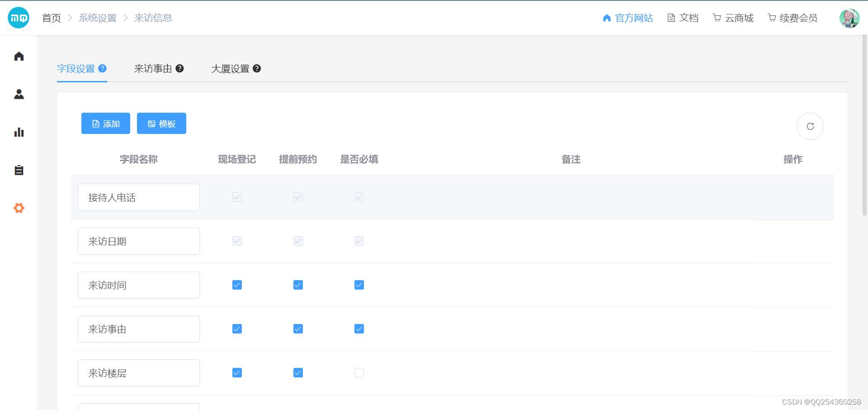This screenshot has height=410, width=868.
Task: Click the help icon beside 来访事由 tab
Action: tap(179, 68)
